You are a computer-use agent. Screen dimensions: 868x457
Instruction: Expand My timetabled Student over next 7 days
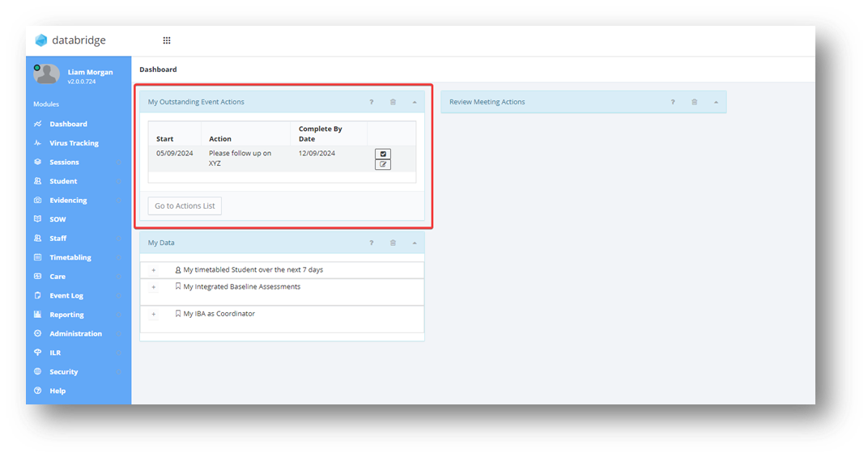[x=154, y=270]
